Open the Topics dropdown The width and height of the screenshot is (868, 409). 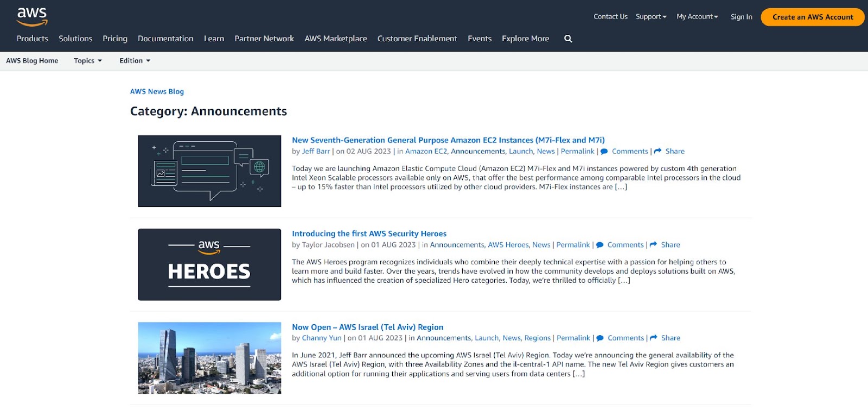pos(88,61)
